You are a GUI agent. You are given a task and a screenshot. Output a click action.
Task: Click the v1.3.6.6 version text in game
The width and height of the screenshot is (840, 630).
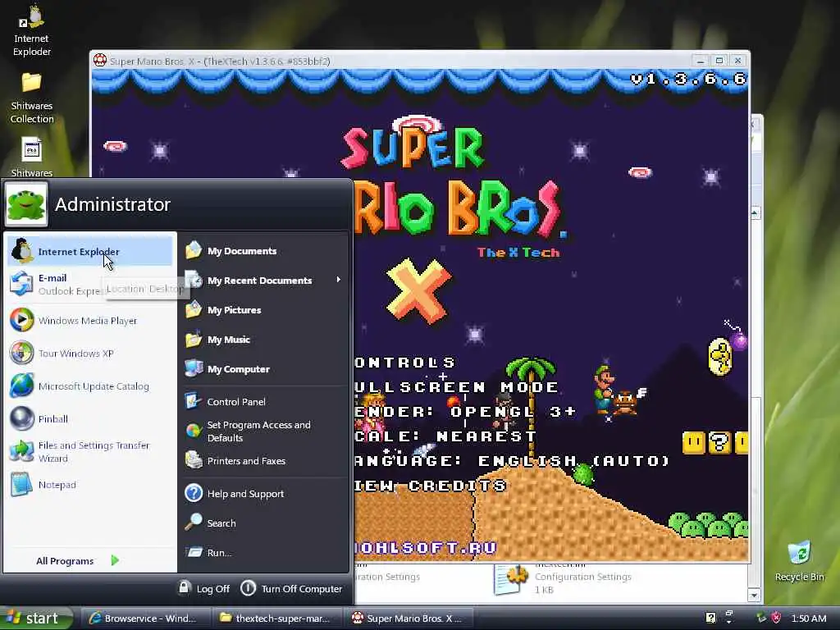tap(688, 80)
